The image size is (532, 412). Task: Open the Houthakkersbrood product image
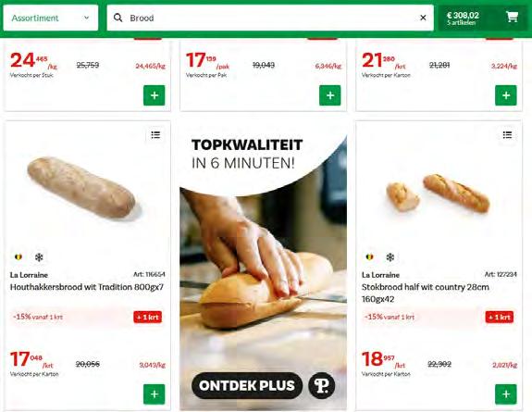point(81,187)
